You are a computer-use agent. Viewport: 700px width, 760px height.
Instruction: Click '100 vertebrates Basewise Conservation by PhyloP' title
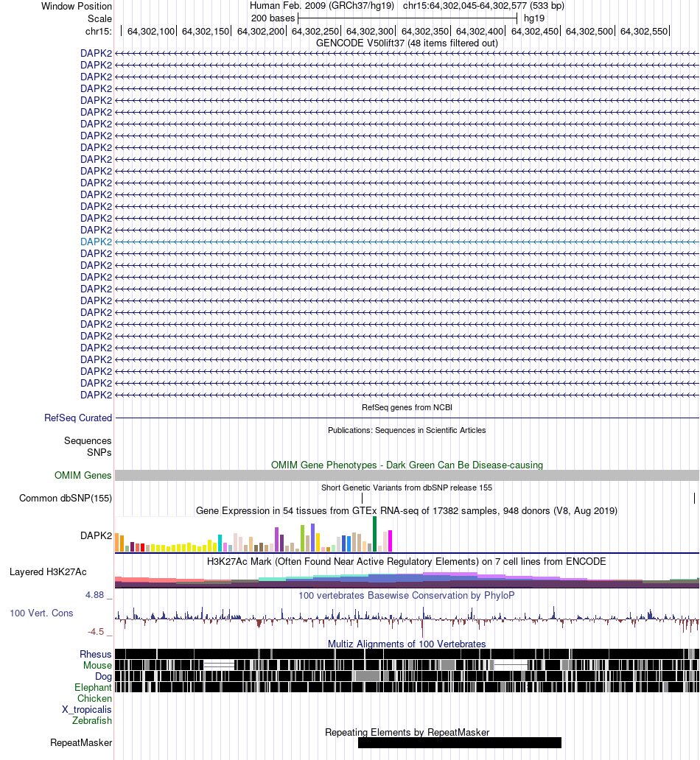pos(407,595)
